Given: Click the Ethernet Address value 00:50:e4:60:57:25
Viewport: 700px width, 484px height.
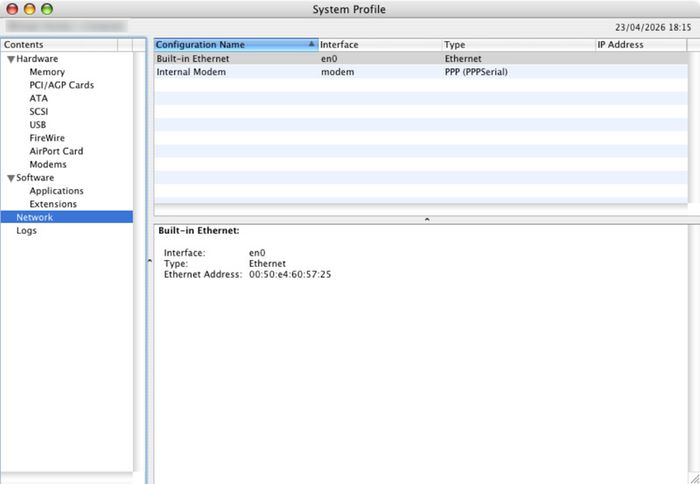Looking at the screenshot, I should point(290,274).
